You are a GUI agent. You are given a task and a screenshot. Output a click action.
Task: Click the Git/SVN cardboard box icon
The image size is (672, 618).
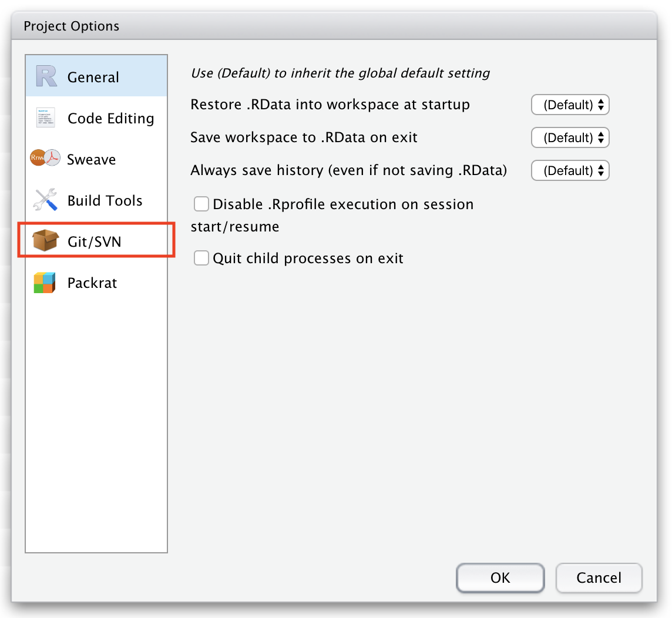tap(45, 241)
